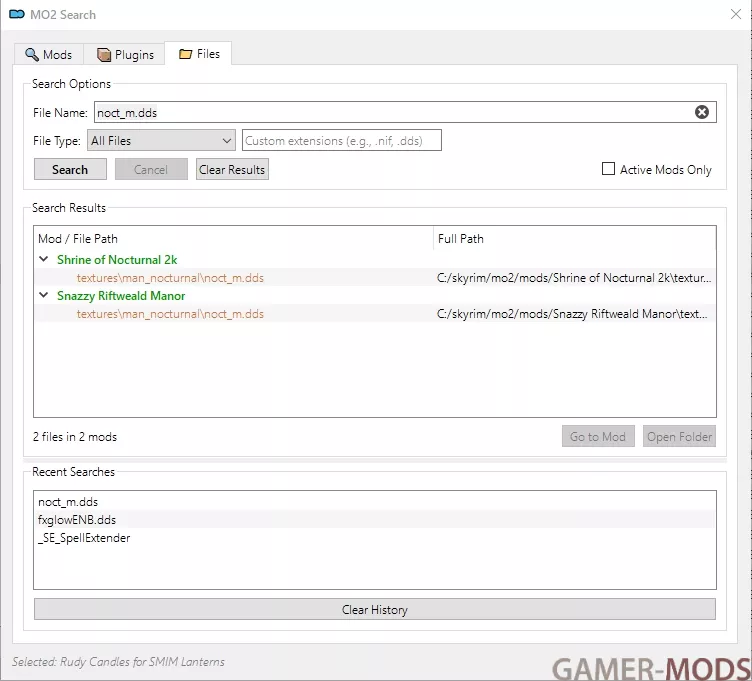The image size is (752, 681).
Task: Click the Custom extensions input field
Action: pyautogui.click(x=341, y=141)
